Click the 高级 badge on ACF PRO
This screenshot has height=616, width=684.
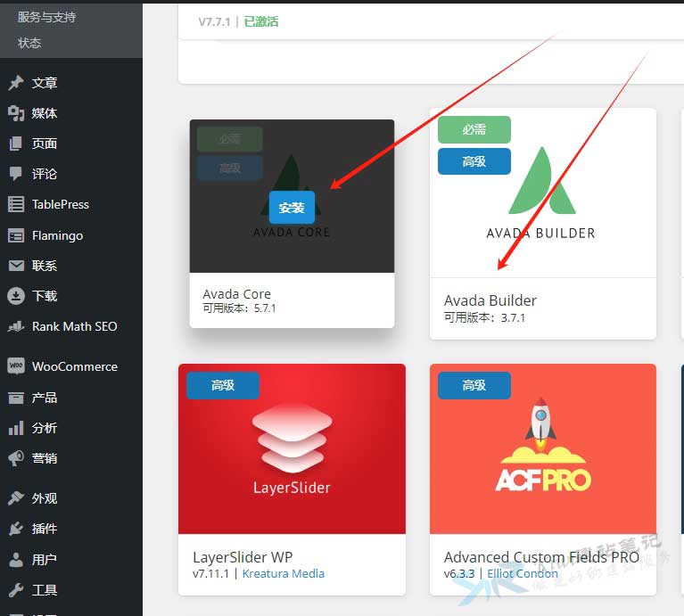coord(474,385)
